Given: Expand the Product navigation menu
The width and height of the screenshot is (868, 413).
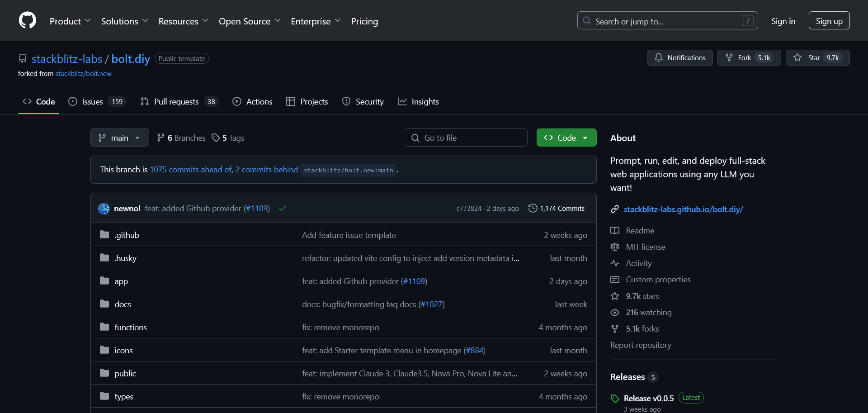Looking at the screenshot, I should point(70,21).
